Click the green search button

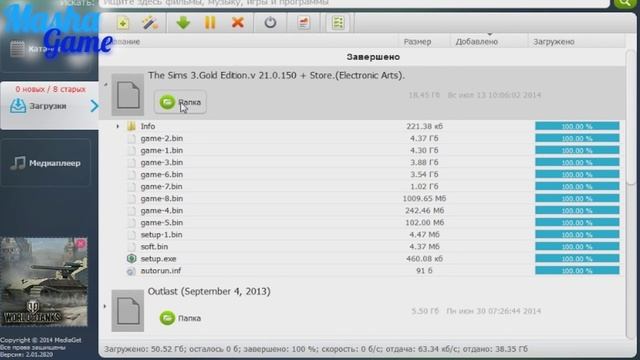pos(625,3)
